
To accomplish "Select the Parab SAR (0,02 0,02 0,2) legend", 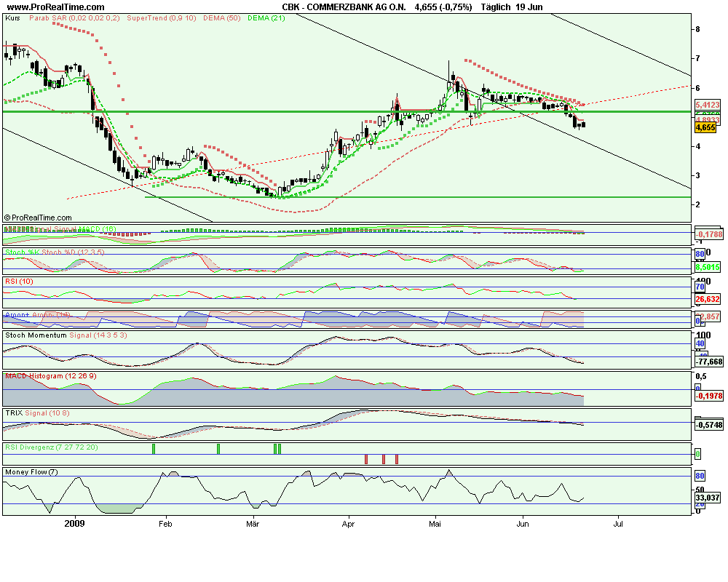I will (74, 18).
